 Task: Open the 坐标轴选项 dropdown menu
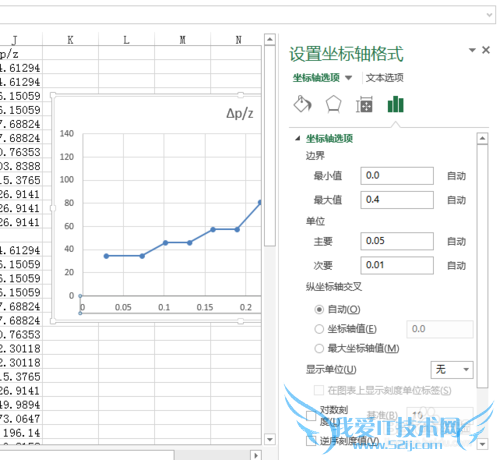point(348,78)
